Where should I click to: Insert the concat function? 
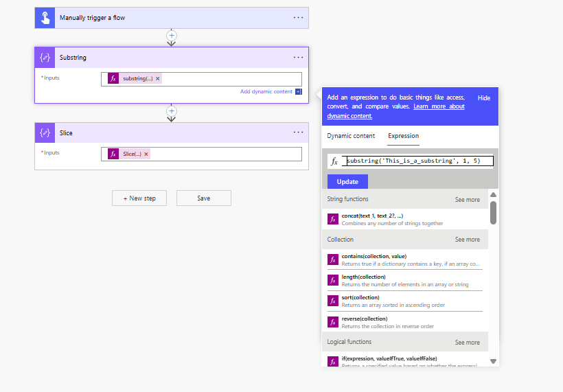click(404, 219)
